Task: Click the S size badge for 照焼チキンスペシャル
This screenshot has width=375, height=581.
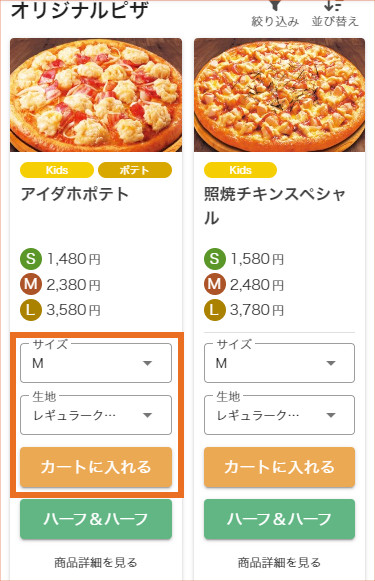Action: coord(215,259)
